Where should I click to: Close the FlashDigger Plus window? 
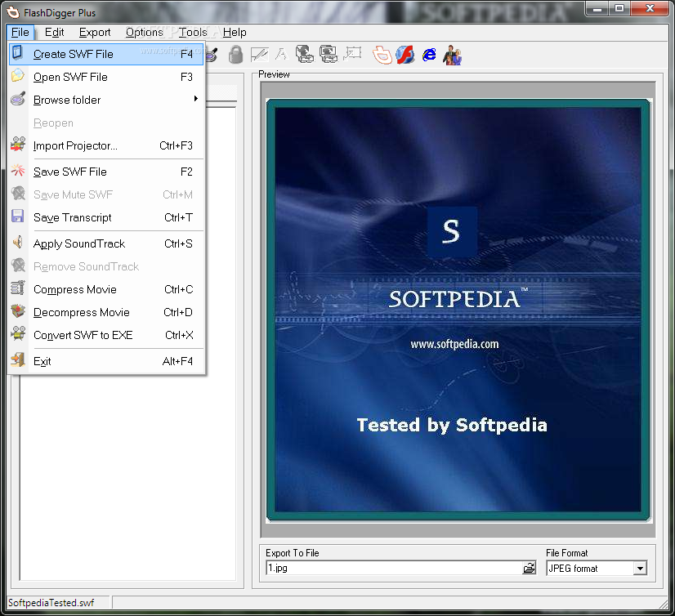[650, 9]
